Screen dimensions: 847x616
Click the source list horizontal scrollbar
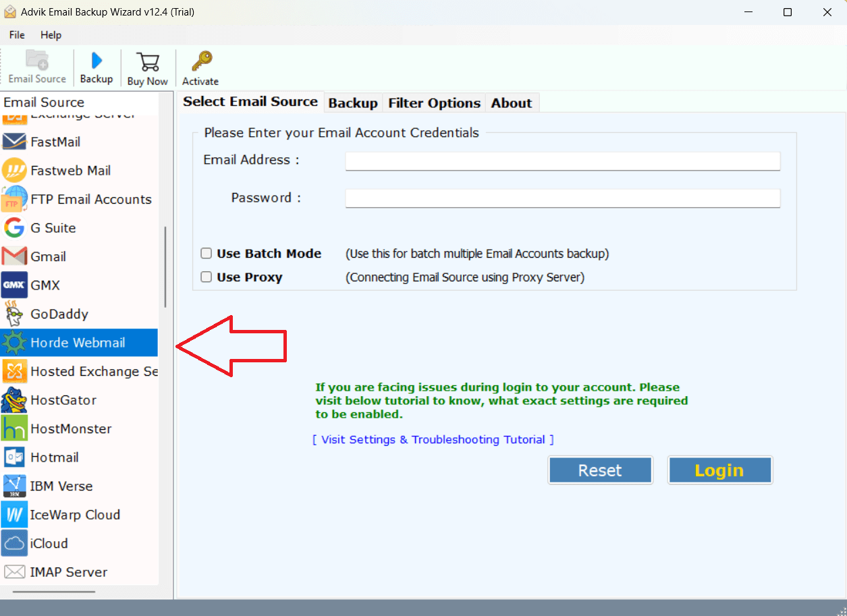pyautogui.click(x=54, y=592)
